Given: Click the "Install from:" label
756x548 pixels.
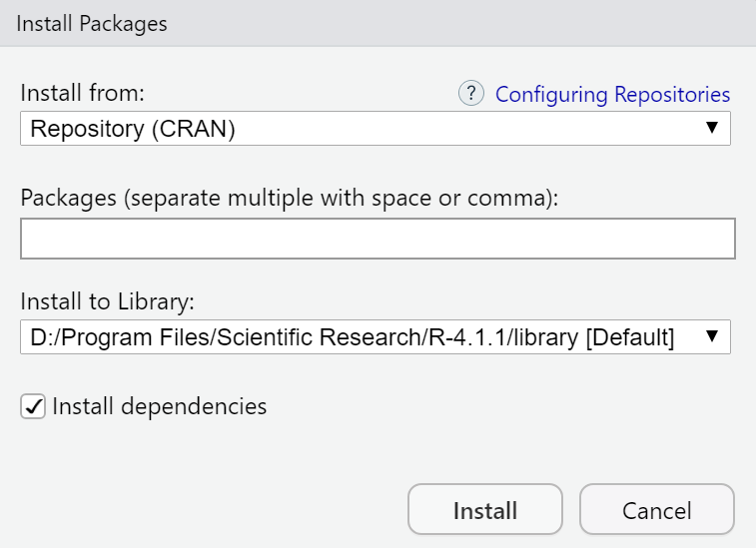Looking at the screenshot, I should coord(83,95).
